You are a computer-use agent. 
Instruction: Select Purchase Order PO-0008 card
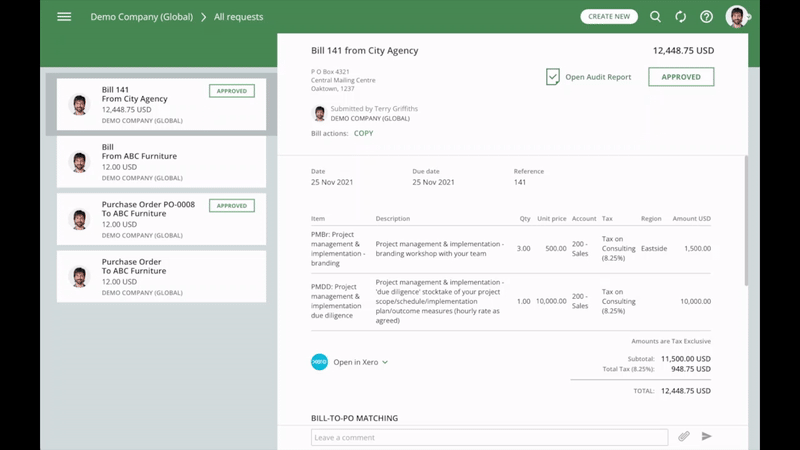coord(161,219)
